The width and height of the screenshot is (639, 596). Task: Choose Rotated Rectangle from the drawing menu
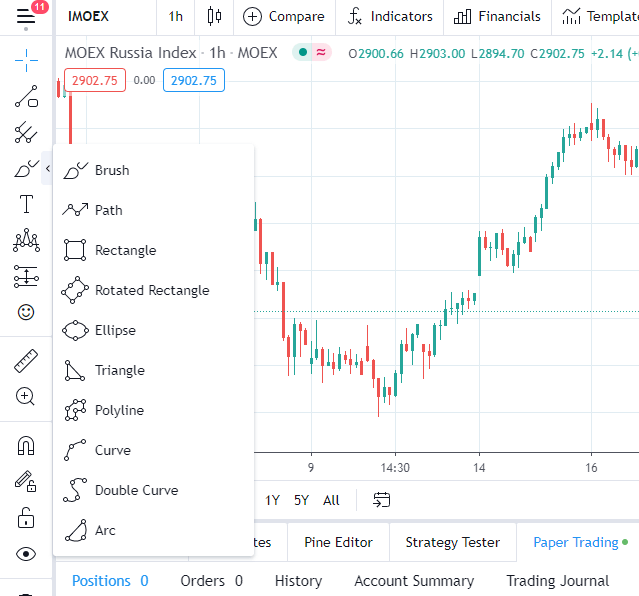click(x=151, y=290)
